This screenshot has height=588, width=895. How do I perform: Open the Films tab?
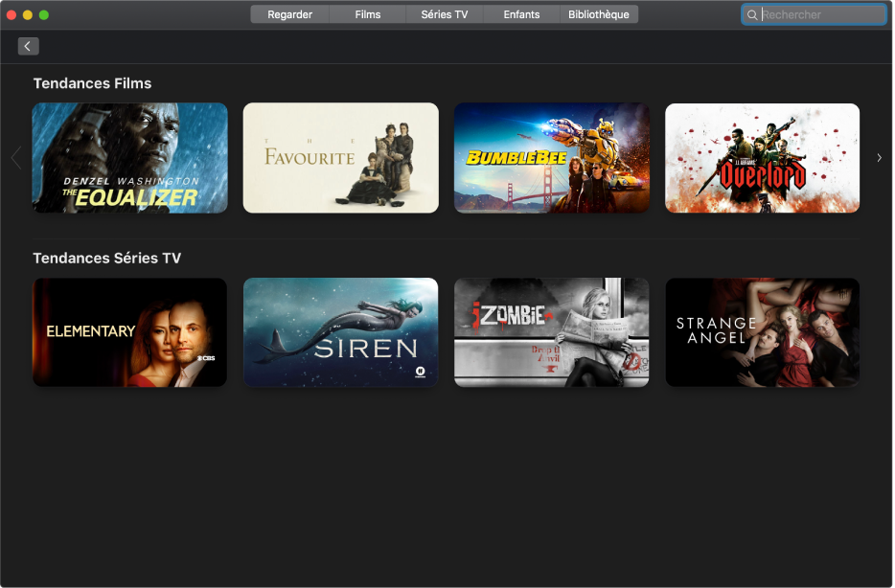coord(368,14)
